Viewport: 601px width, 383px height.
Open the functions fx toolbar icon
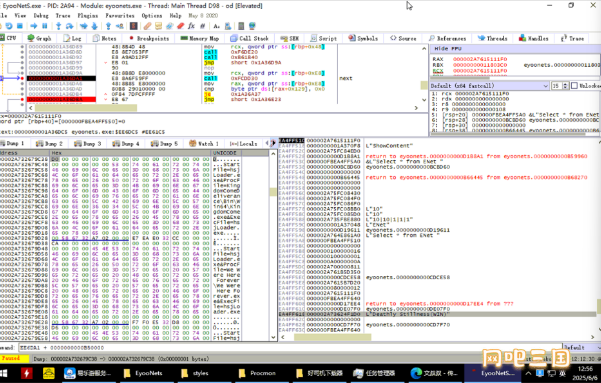pyautogui.click(x=191, y=26)
